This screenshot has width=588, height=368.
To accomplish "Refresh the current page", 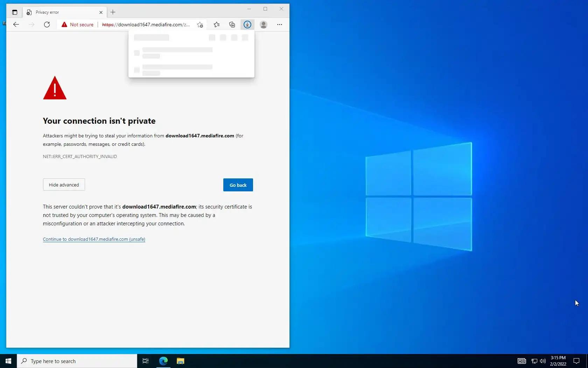I will coord(47,25).
